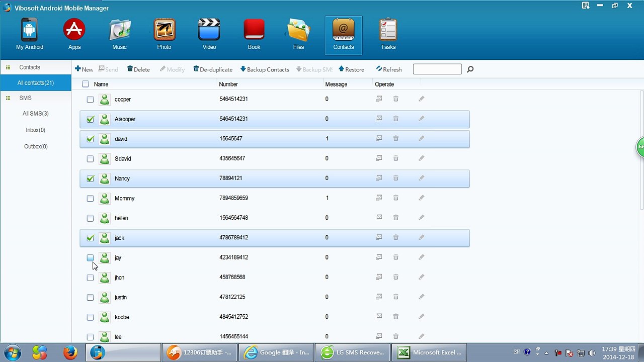Run De-duplicate on contacts
The height and width of the screenshot is (362, 644).
point(213,69)
